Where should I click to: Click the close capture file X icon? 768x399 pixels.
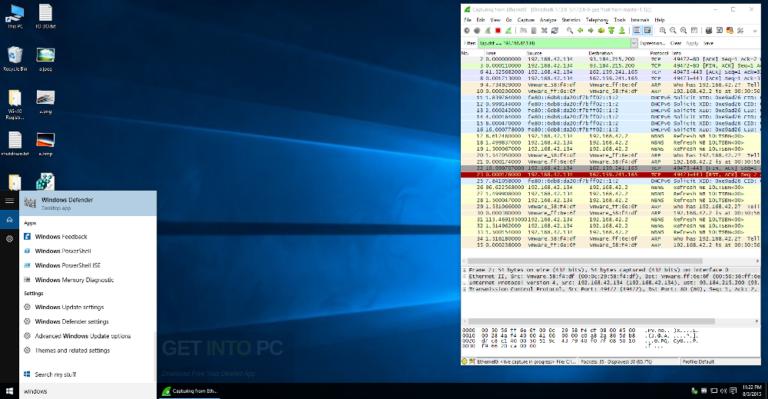tap(544, 30)
